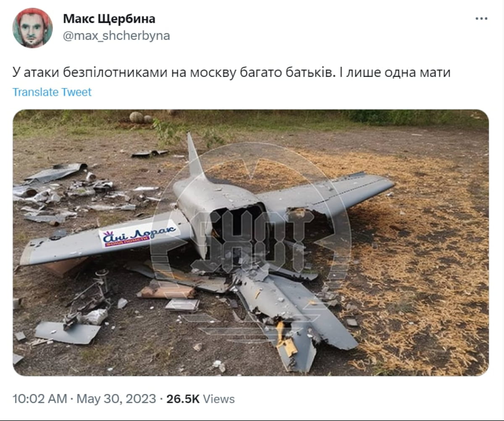The height and width of the screenshot is (421, 504).
Task: Click the round stones at top of photo
Action: 139,118
